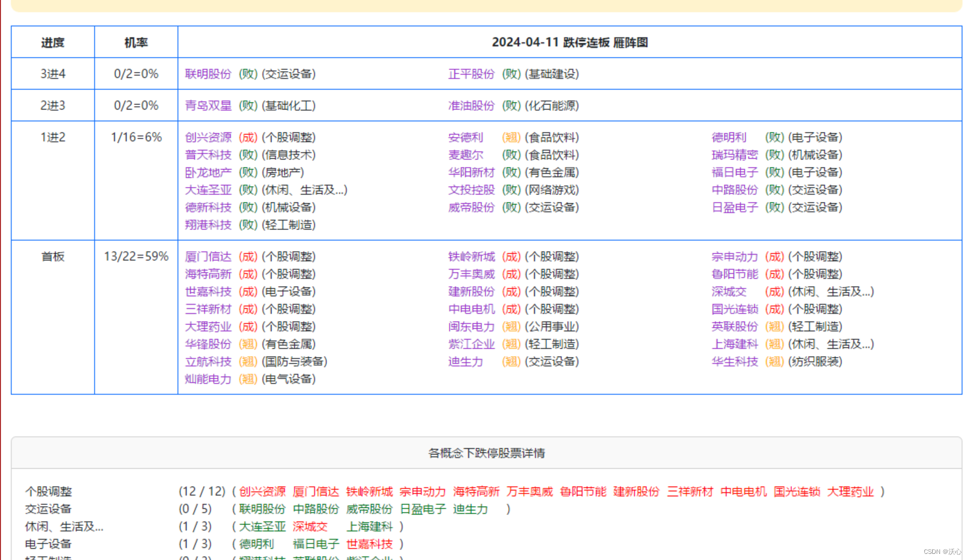Click the 2进3 progress cell
The width and height of the screenshot is (970, 560).
[x=53, y=106]
